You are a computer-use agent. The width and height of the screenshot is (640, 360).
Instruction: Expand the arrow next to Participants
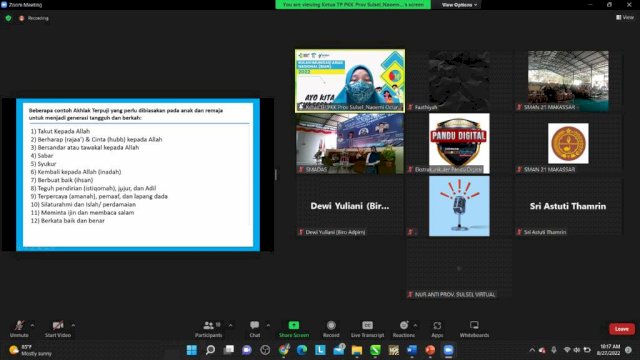pos(231,326)
